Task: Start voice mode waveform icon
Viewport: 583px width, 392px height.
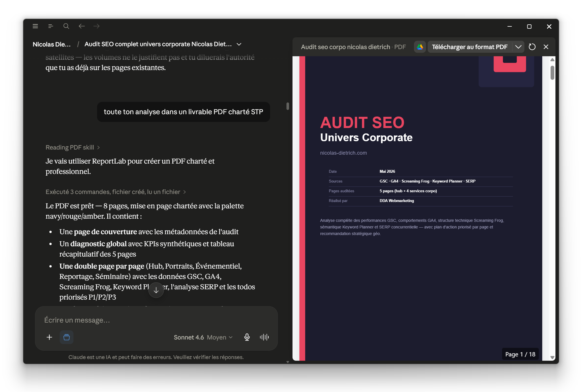Action: point(264,337)
